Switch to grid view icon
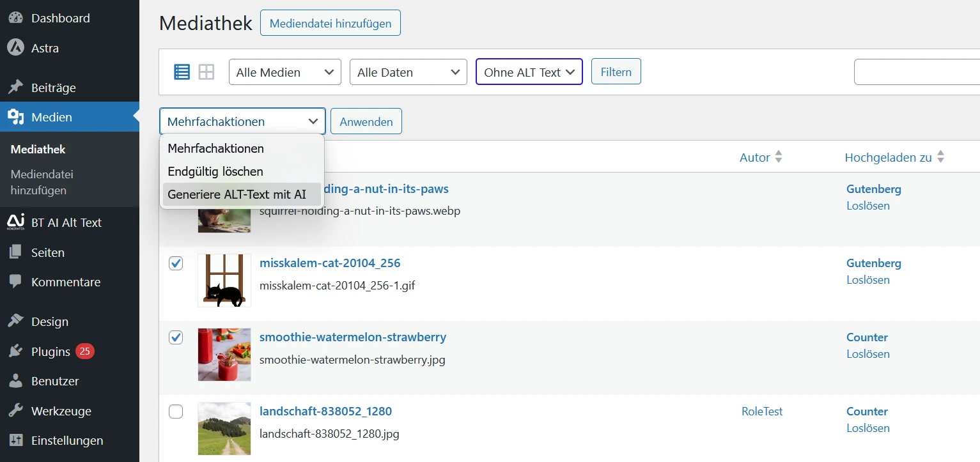 point(206,72)
